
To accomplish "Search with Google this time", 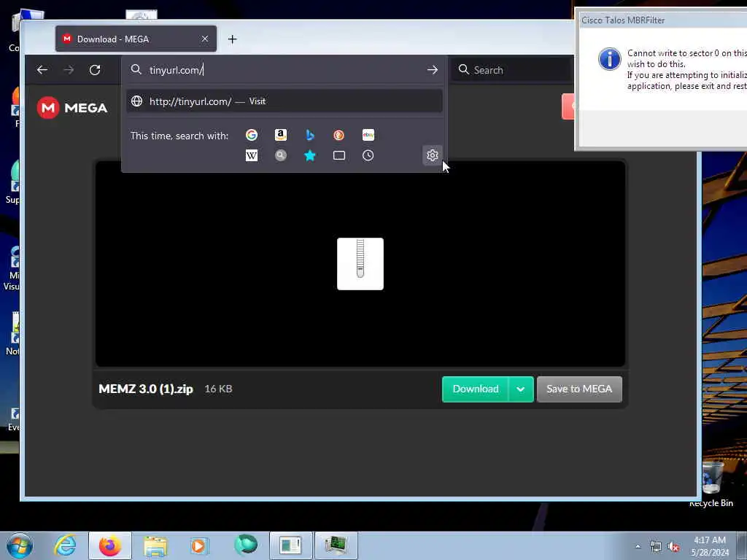I will pyautogui.click(x=252, y=135).
